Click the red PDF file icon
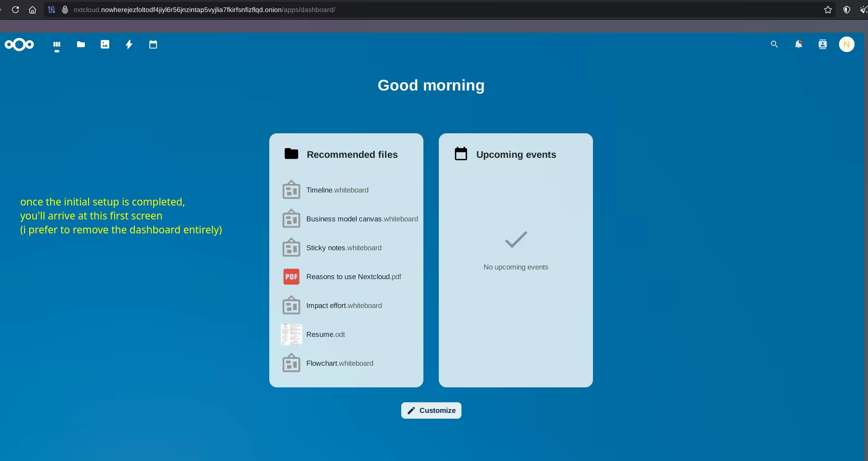The width and height of the screenshot is (868, 461). click(291, 277)
